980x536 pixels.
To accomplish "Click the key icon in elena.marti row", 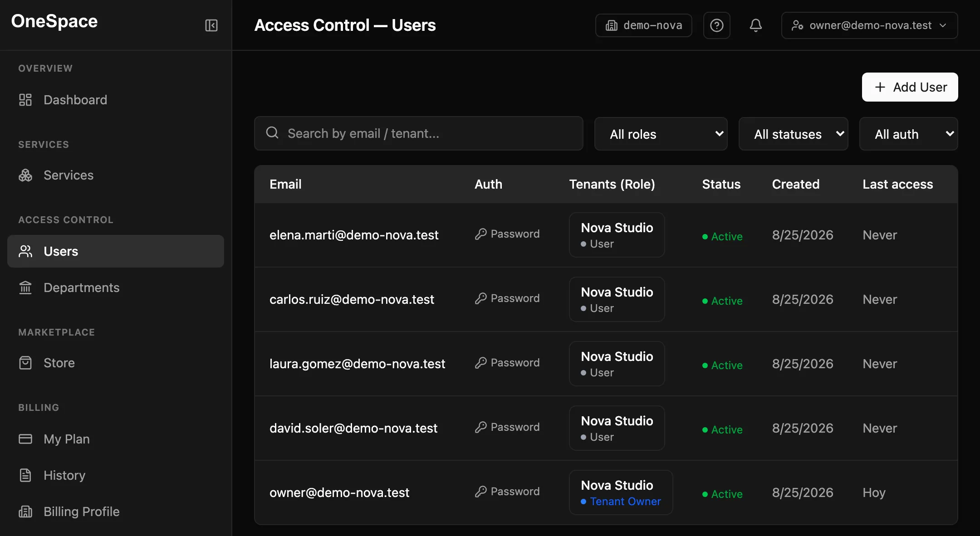I will (x=481, y=234).
